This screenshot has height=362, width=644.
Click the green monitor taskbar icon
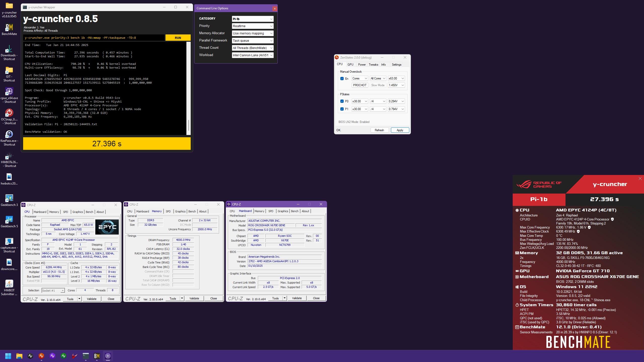[63, 356]
